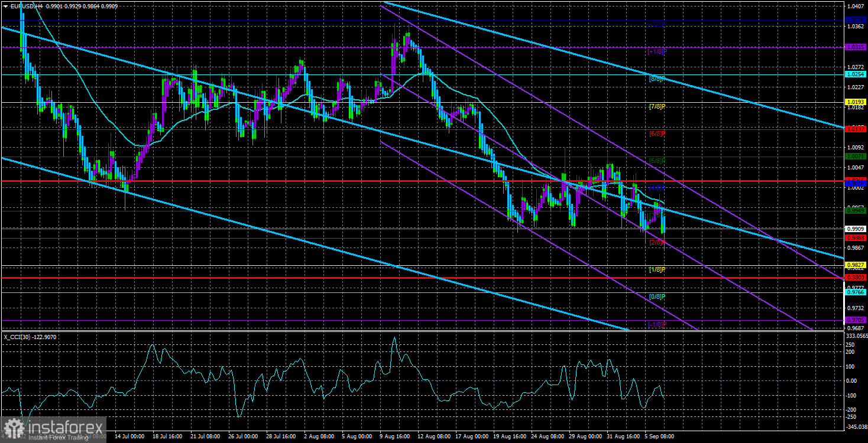Click the 31 Aug 16:00 time axis label
Image resolution: width=868 pixels, height=443 pixels.
point(623,437)
